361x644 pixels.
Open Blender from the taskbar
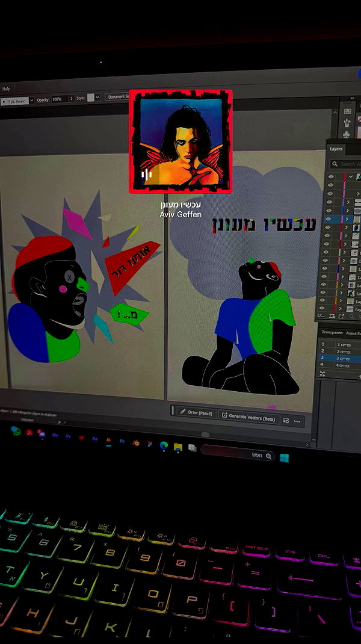coord(135,443)
